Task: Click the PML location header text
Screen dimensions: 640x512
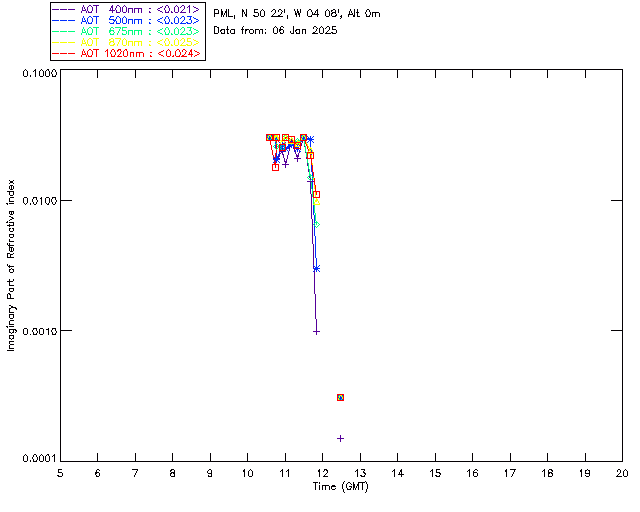Action: click(x=297, y=13)
